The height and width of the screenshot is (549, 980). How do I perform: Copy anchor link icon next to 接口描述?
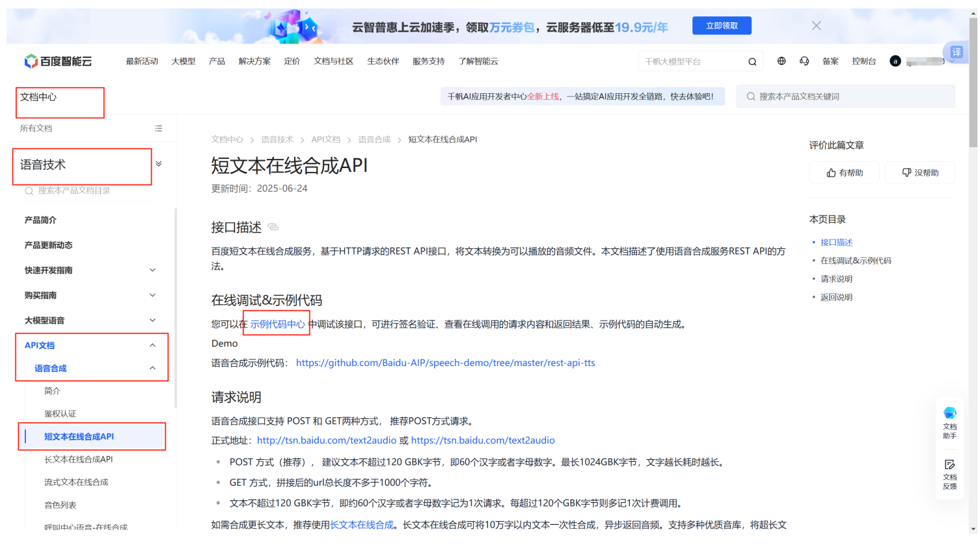273,227
